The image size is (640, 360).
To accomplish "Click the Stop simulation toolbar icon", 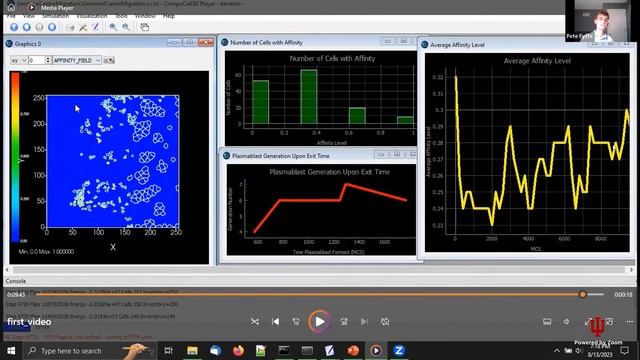I will (x=52, y=27).
